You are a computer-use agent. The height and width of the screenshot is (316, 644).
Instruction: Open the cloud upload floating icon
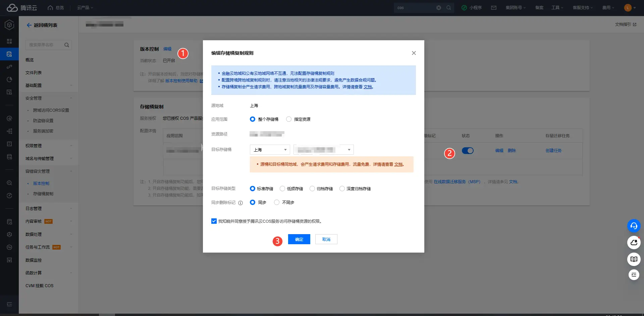634,242
